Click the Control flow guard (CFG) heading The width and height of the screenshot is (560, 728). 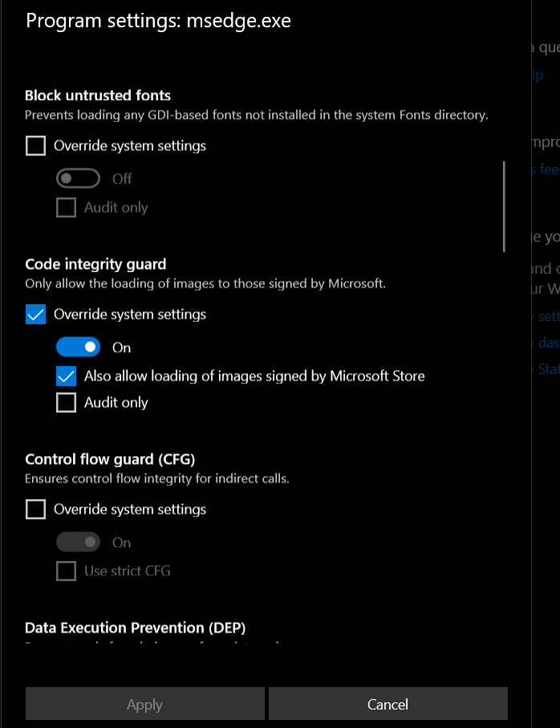[110, 459]
